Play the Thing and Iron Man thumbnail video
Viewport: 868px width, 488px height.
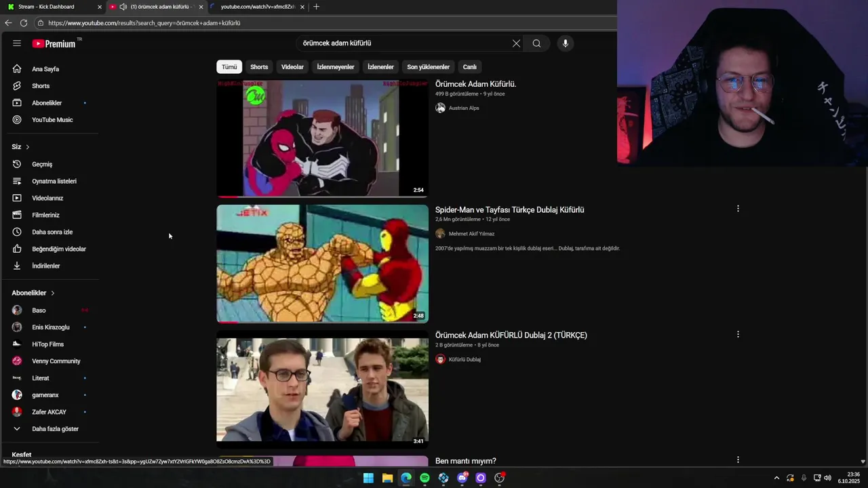tap(323, 264)
